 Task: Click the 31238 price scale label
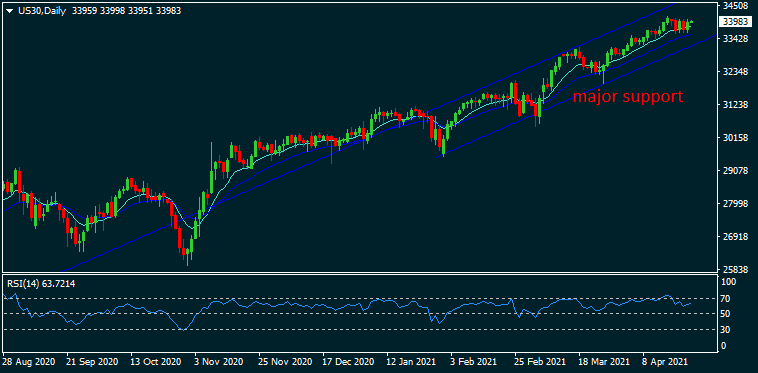[736, 105]
